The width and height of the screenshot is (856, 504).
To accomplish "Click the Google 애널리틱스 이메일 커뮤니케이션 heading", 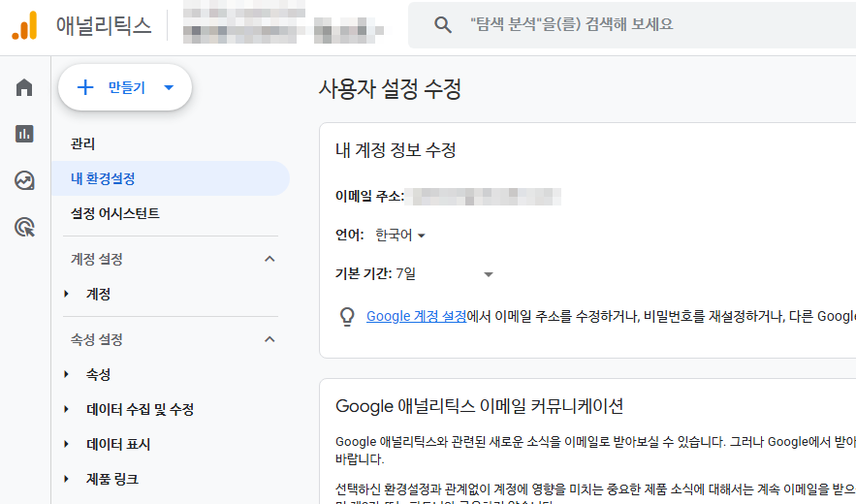I will coord(479,406).
